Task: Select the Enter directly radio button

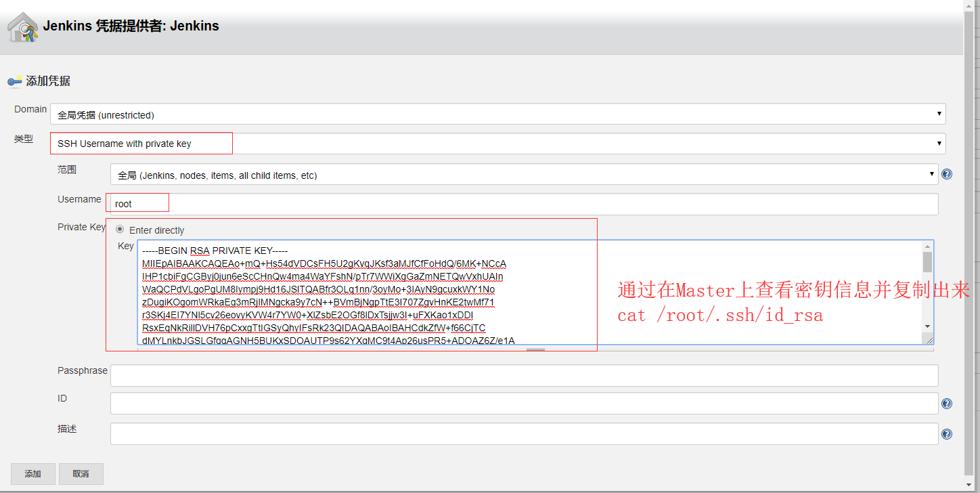Action: tap(120, 230)
